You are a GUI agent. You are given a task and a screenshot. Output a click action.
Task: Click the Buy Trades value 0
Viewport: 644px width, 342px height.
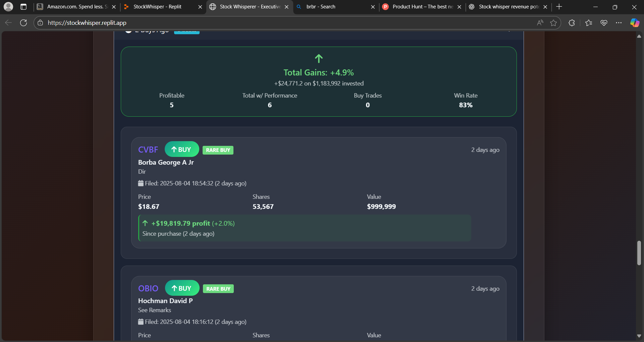click(x=368, y=105)
